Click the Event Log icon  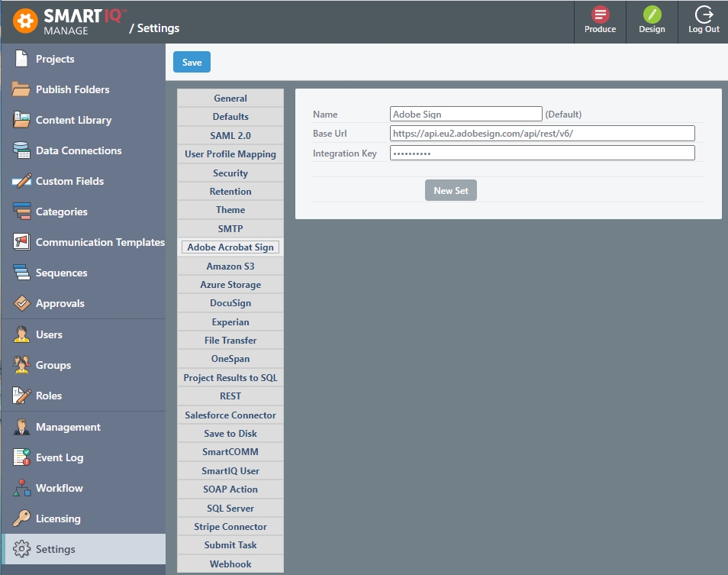[x=21, y=457]
